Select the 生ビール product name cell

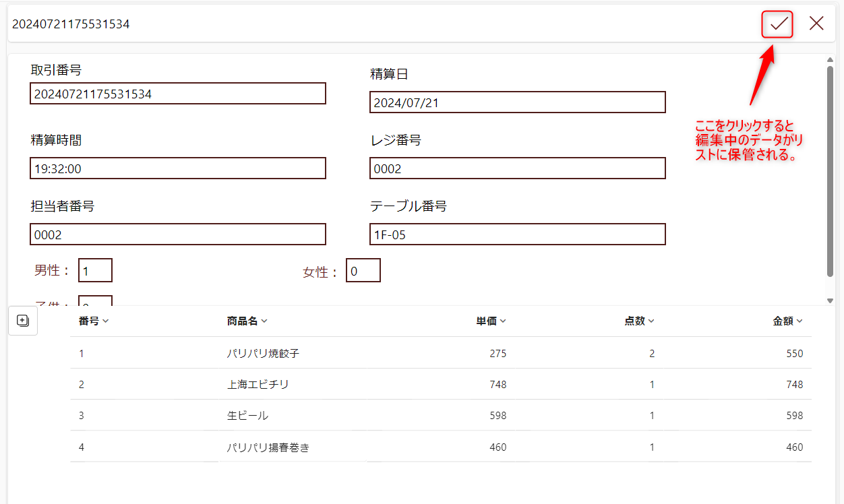(x=247, y=416)
